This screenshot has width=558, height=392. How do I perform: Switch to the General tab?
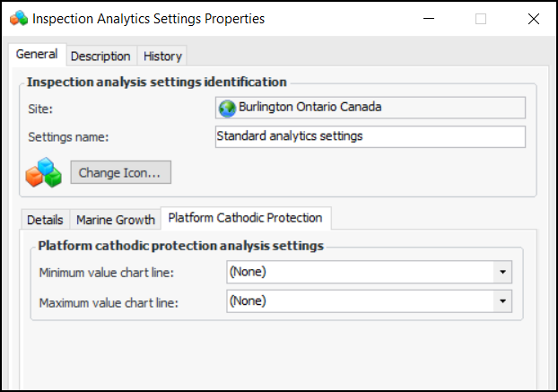coord(37,55)
